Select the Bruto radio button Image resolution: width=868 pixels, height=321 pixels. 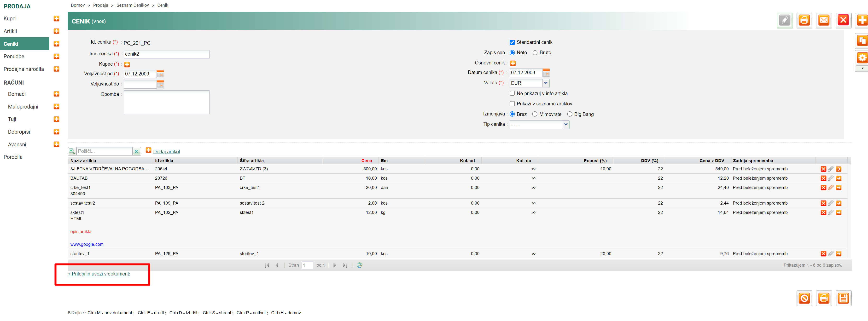point(535,53)
